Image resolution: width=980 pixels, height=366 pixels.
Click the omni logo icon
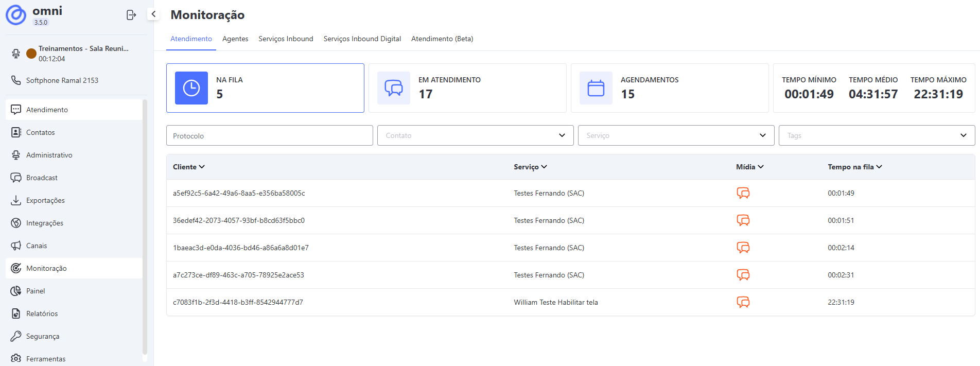click(x=16, y=15)
